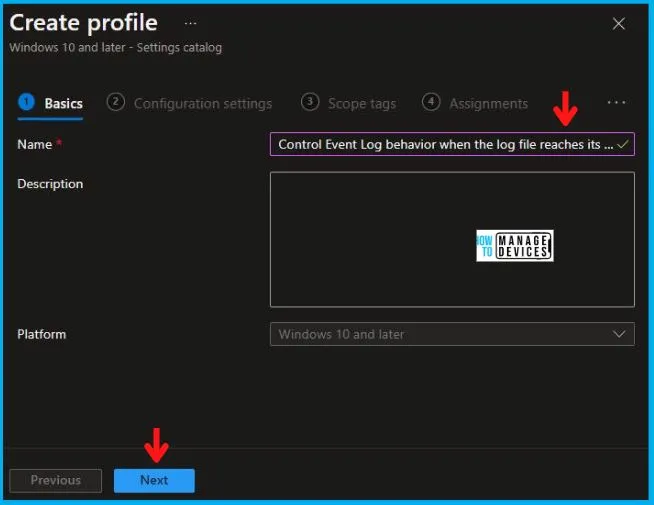Viewport: 654px width, 505px height.
Task: Click the Platform field label
Action: coord(42,334)
